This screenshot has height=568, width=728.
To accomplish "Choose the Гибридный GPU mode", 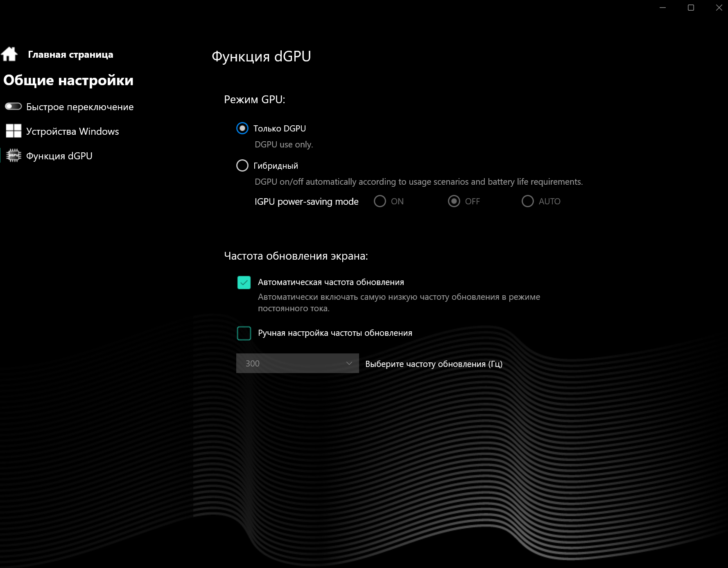I will click(x=242, y=166).
